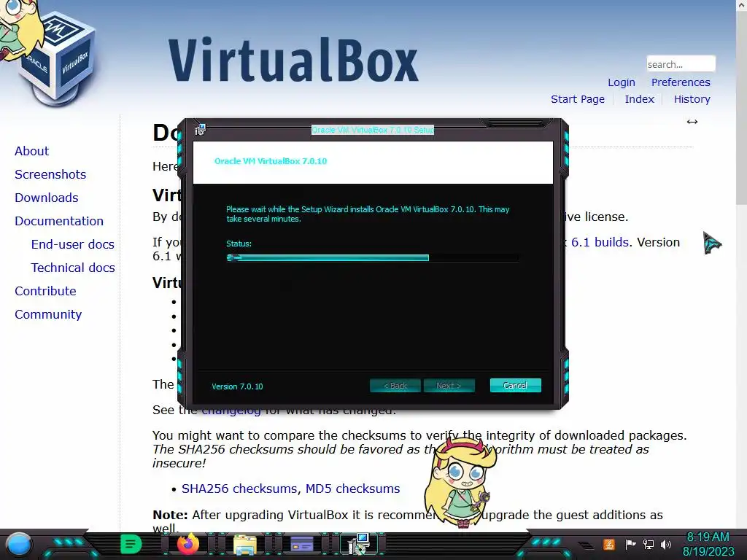747x560 pixels.
Task: Click the orange Java tray icon
Action: point(608,544)
